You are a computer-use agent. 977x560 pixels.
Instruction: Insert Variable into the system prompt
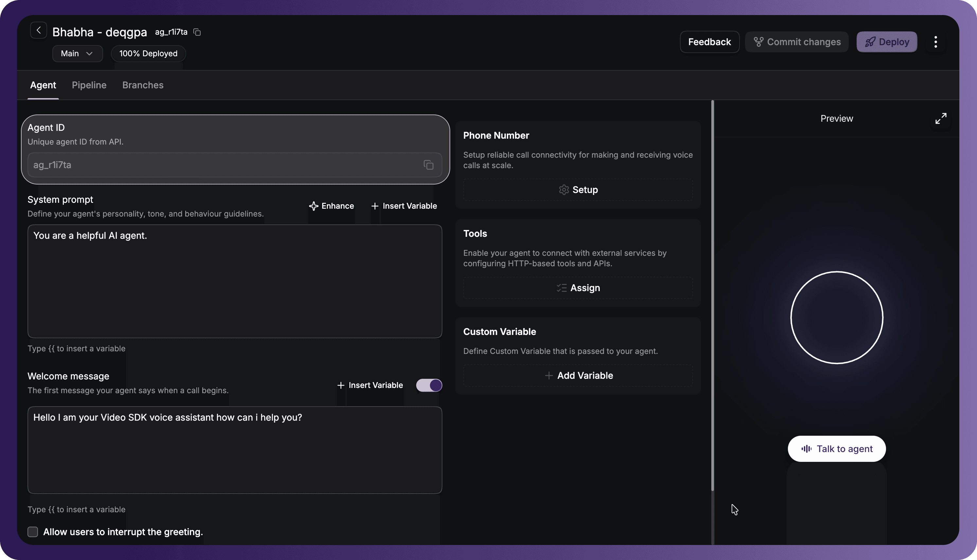point(404,206)
